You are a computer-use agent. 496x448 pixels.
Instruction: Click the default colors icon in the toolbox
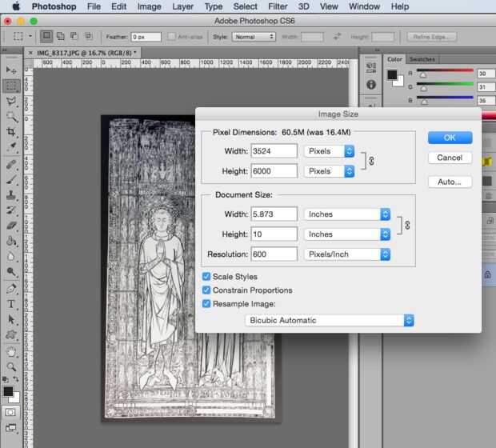[5, 379]
